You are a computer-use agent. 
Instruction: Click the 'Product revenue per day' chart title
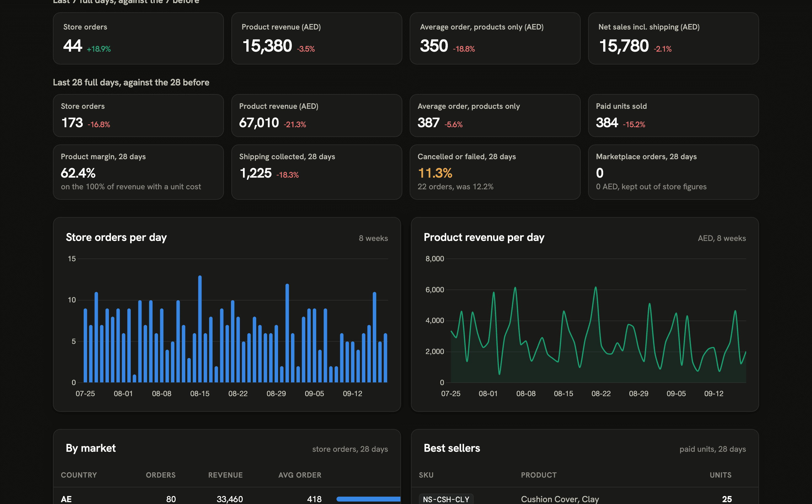tap(484, 237)
